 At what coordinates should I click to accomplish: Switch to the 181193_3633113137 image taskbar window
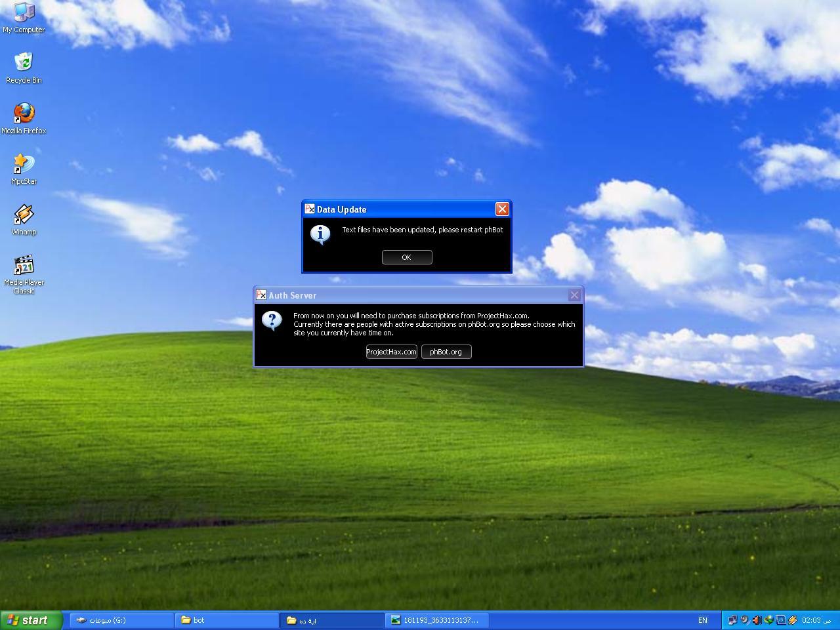click(x=437, y=620)
